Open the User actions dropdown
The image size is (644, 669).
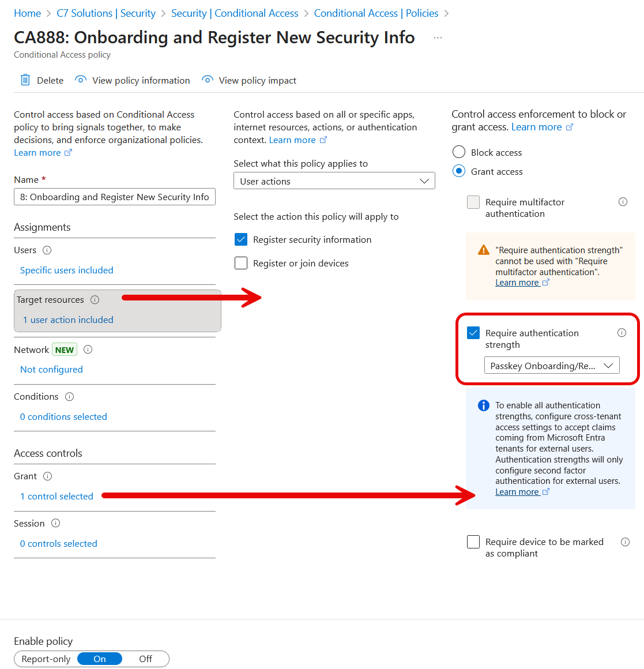(334, 181)
